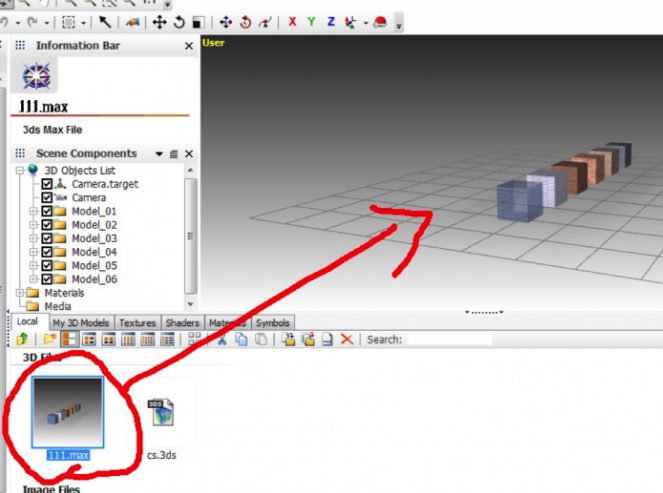Constrain to the red X axis
The image size is (663, 493).
[292, 22]
